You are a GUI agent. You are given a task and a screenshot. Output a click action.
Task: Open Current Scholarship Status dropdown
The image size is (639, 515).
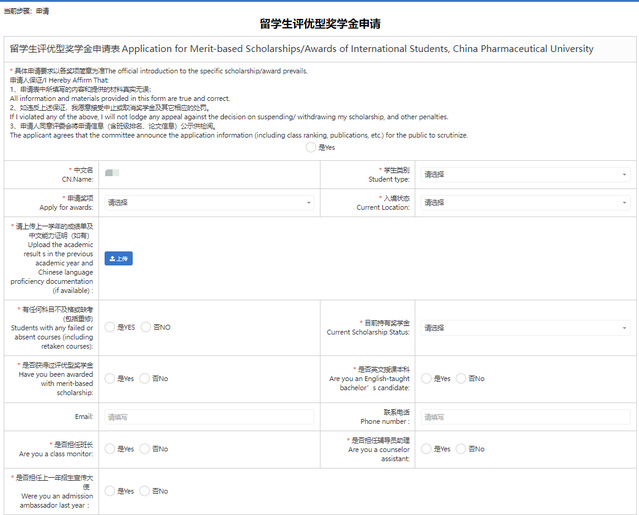coord(523,327)
